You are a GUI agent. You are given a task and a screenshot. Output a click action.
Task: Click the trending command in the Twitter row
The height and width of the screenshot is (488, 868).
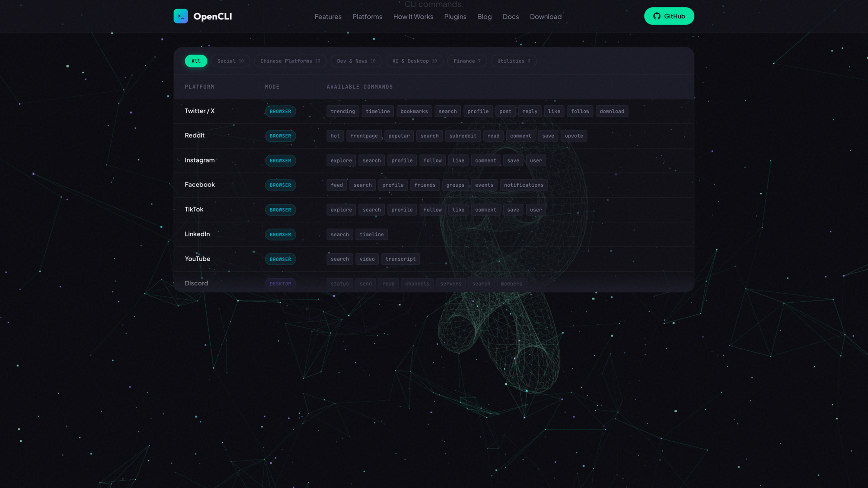pos(343,112)
